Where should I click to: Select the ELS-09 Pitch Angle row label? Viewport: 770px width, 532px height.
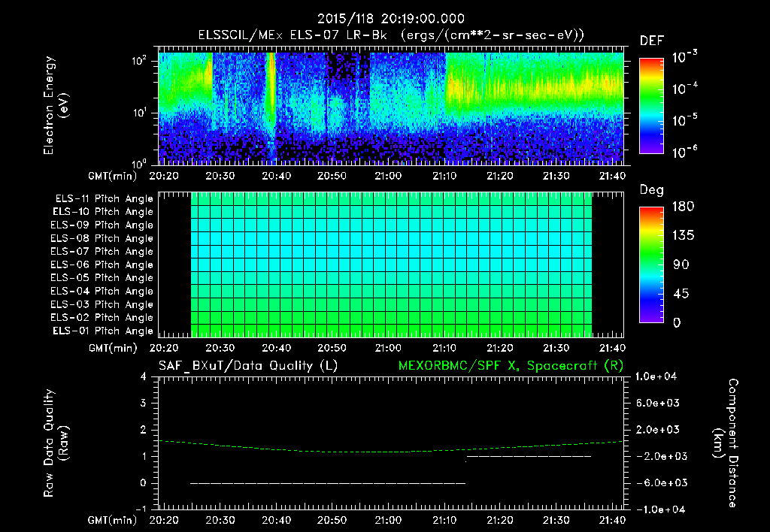coord(102,225)
